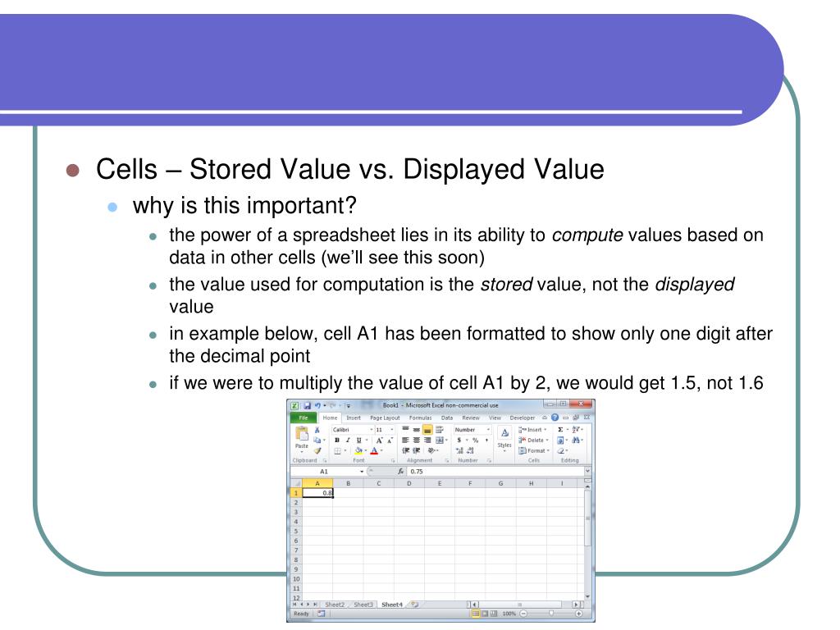Expand the formula bar with right-edge chevron

pyautogui.click(x=587, y=470)
